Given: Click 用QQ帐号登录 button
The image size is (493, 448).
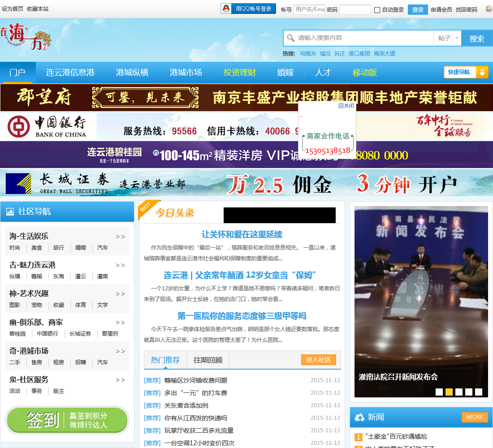Looking at the screenshot, I should point(248,9).
